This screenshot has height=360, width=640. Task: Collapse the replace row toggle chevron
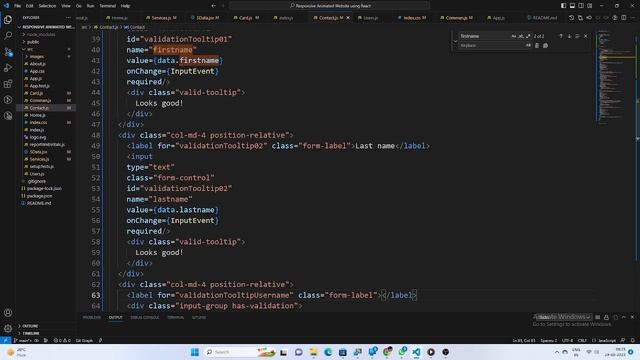456,41
